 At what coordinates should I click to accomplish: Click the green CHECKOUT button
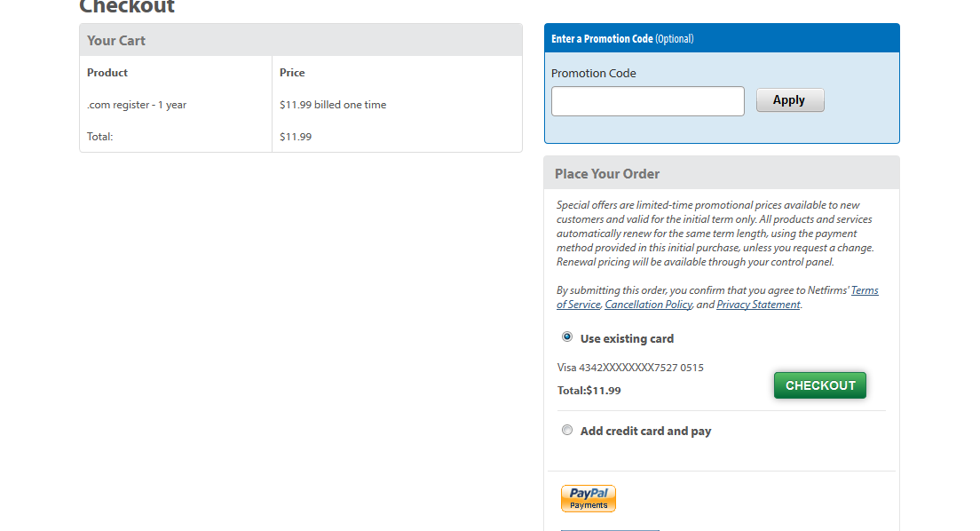click(819, 385)
